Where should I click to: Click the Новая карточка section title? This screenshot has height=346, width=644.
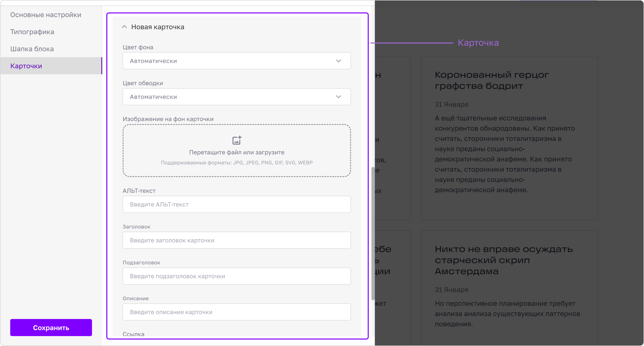tap(158, 27)
